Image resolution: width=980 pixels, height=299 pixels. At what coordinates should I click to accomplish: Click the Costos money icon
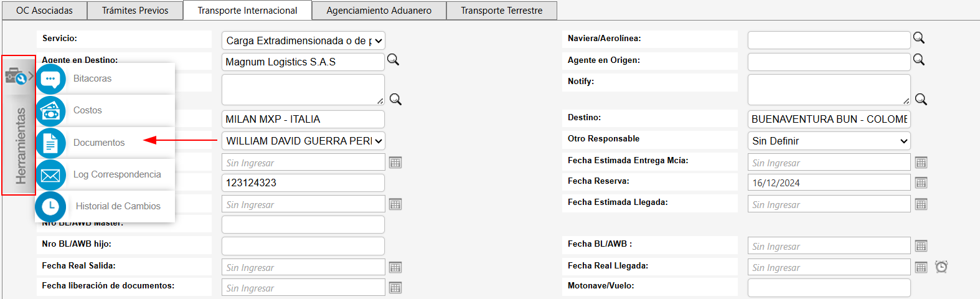click(50, 111)
